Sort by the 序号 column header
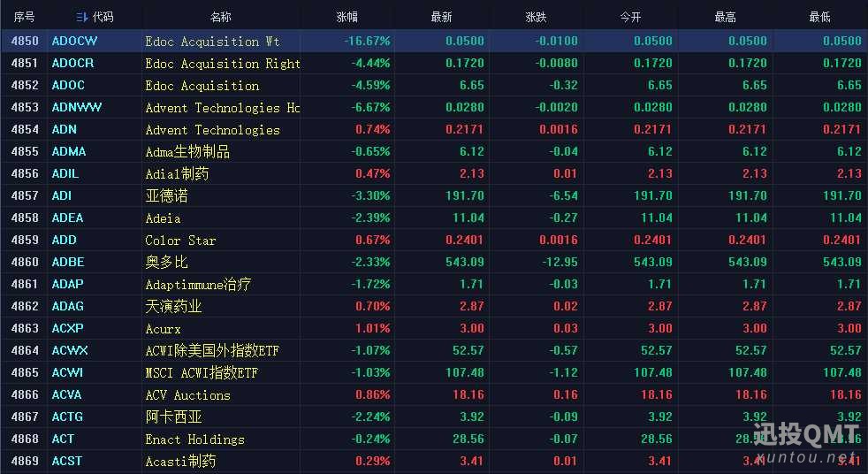868x474 pixels. pyautogui.click(x=24, y=18)
